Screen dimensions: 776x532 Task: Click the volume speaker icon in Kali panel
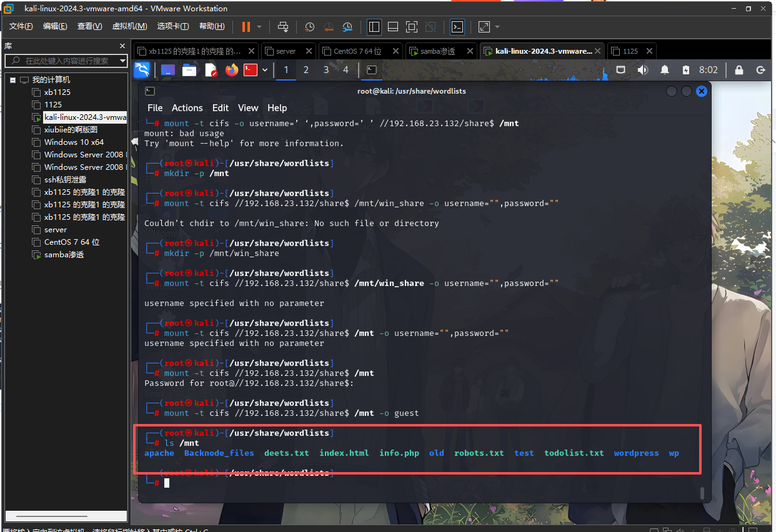click(643, 70)
